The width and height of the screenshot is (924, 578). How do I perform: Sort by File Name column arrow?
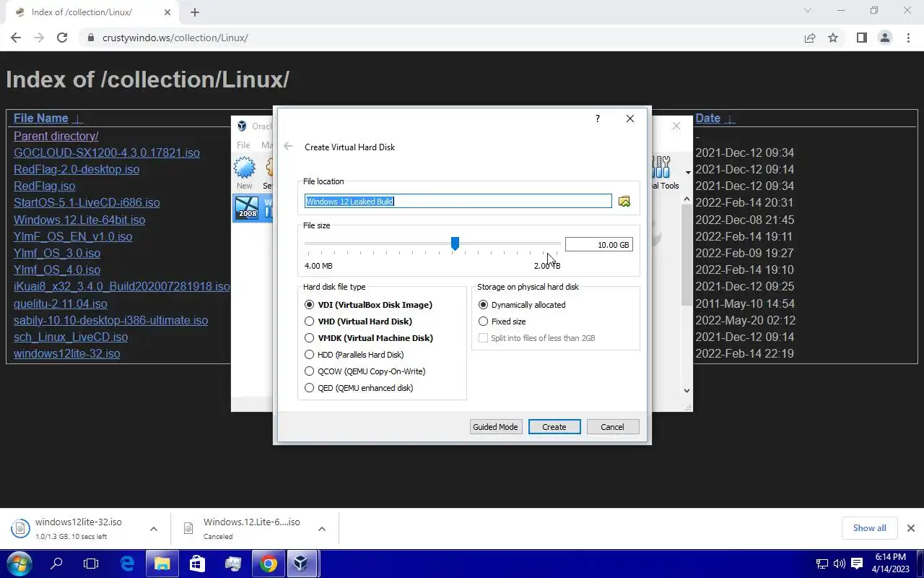click(x=78, y=119)
